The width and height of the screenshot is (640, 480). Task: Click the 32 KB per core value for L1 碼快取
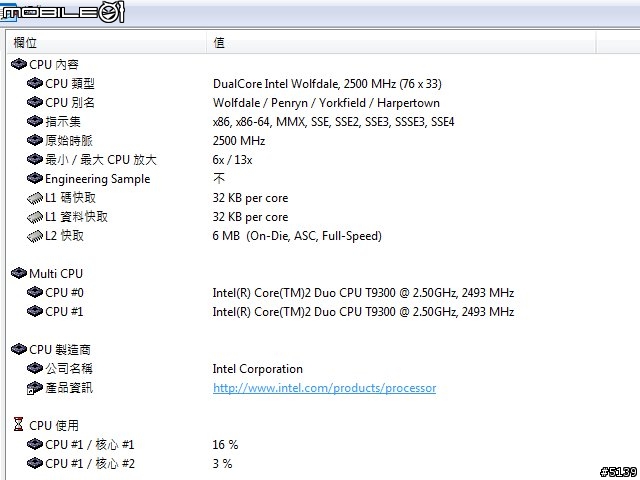(250, 198)
